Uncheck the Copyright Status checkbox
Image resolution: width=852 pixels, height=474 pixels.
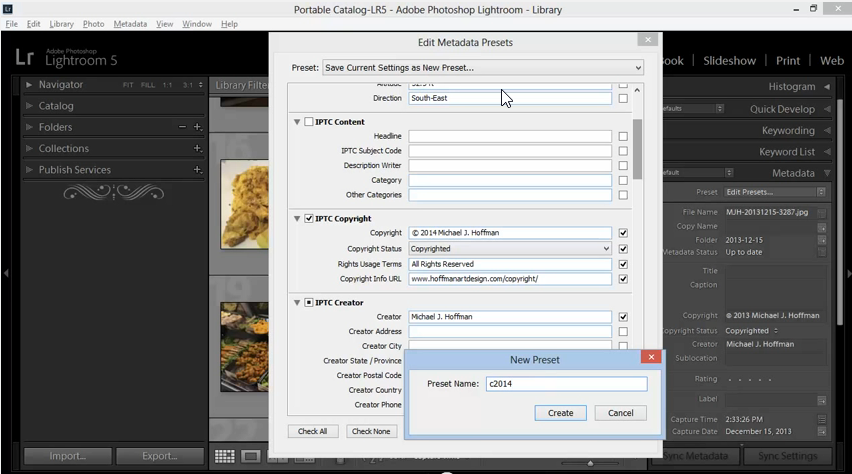(623, 249)
